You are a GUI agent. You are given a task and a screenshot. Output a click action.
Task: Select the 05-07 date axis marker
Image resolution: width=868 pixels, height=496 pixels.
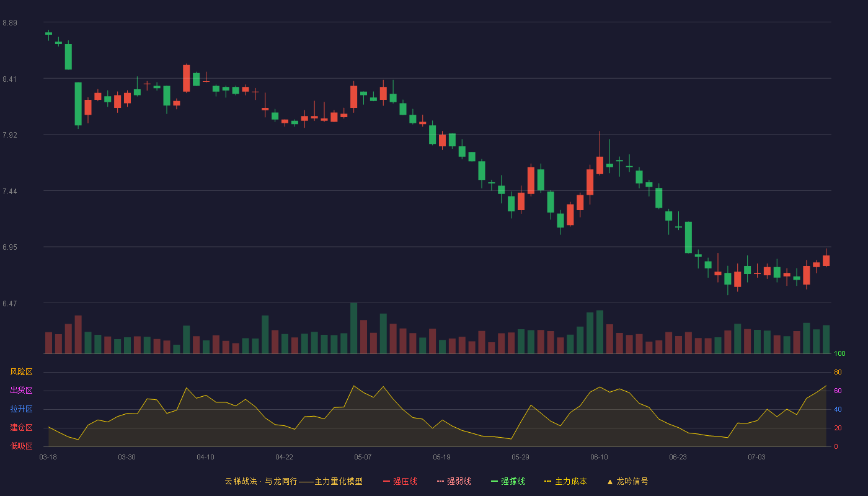point(363,457)
